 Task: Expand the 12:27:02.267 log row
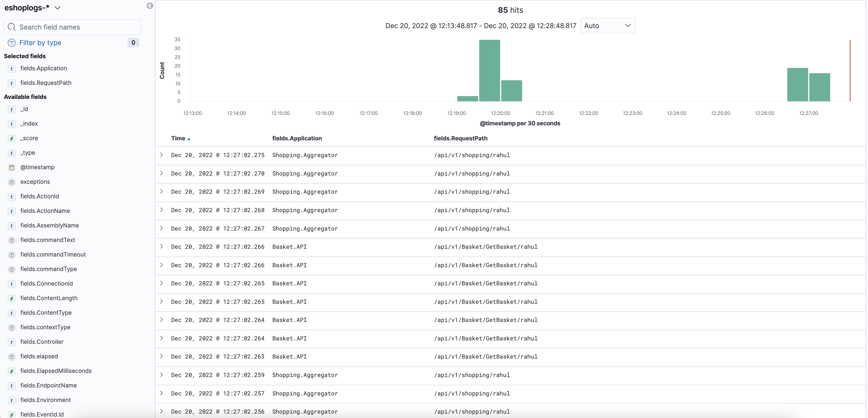161,228
